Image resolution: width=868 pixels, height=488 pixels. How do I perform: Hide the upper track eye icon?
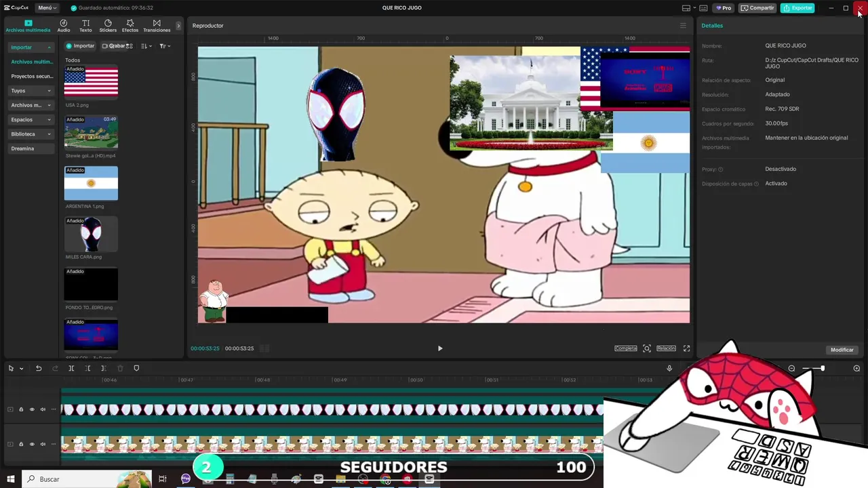click(x=31, y=409)
